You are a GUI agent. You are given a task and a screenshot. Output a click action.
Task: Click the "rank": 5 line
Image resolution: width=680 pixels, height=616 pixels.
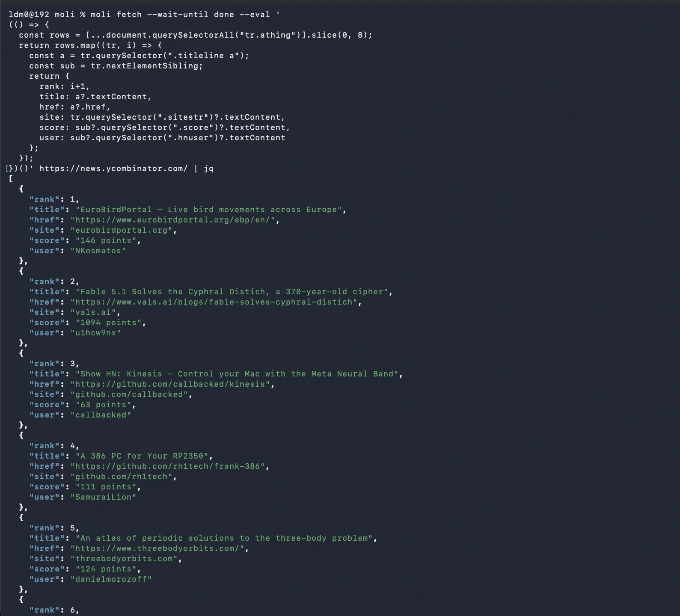tap(54, 528)
